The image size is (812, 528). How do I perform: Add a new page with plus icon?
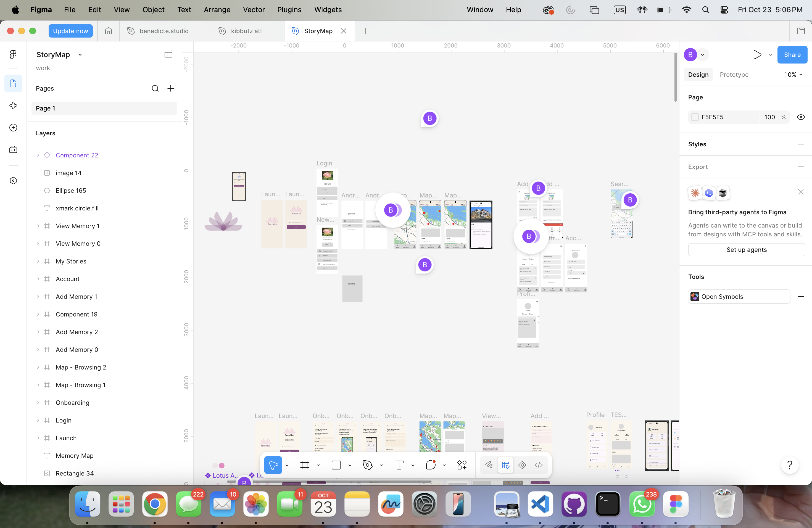pyautogui.click(x=171, y=88)
